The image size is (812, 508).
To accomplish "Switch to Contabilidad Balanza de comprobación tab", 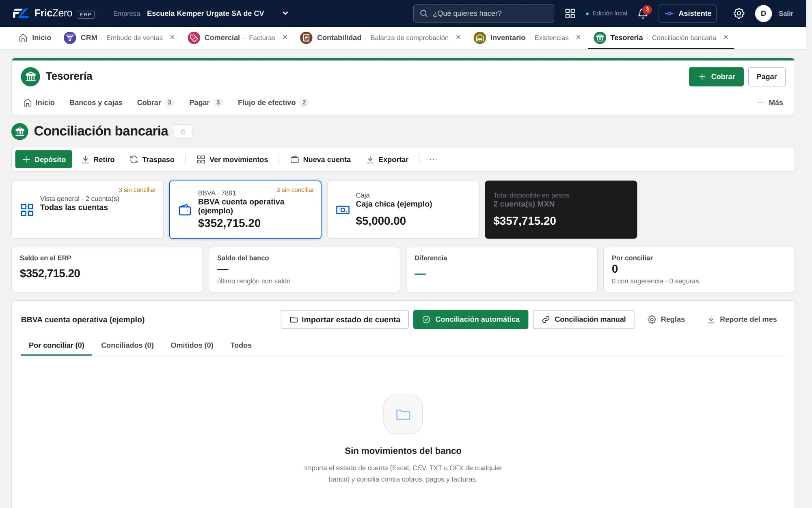I will (x=374, y=38).
